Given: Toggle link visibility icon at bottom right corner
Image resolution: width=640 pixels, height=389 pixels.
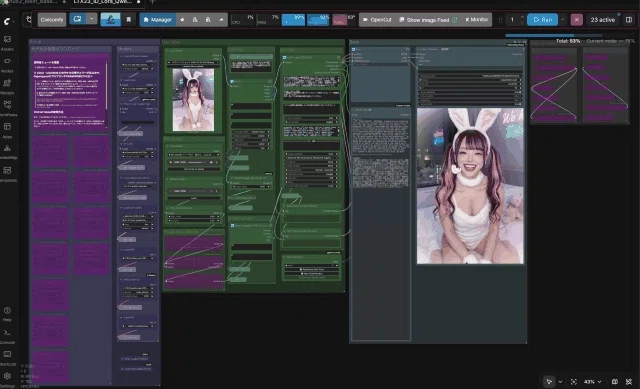Looking at the screenshot, I should (629, 382).
